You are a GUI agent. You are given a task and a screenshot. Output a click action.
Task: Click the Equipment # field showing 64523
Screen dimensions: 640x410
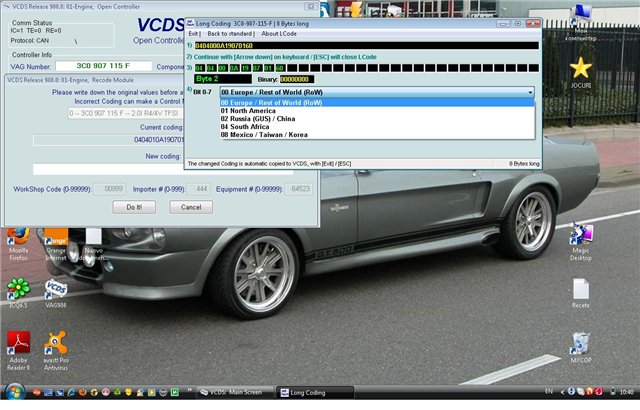coord(300,189)
